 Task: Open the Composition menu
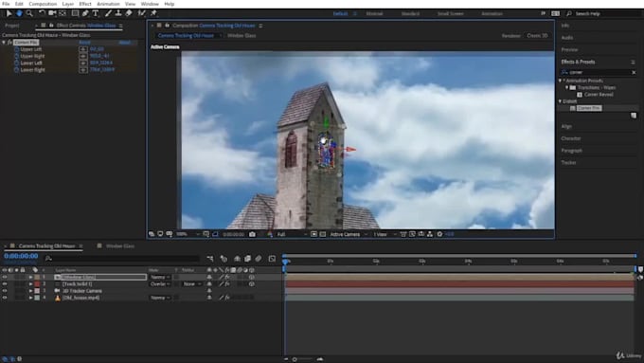pyautogui.click(x=43, y=4)
